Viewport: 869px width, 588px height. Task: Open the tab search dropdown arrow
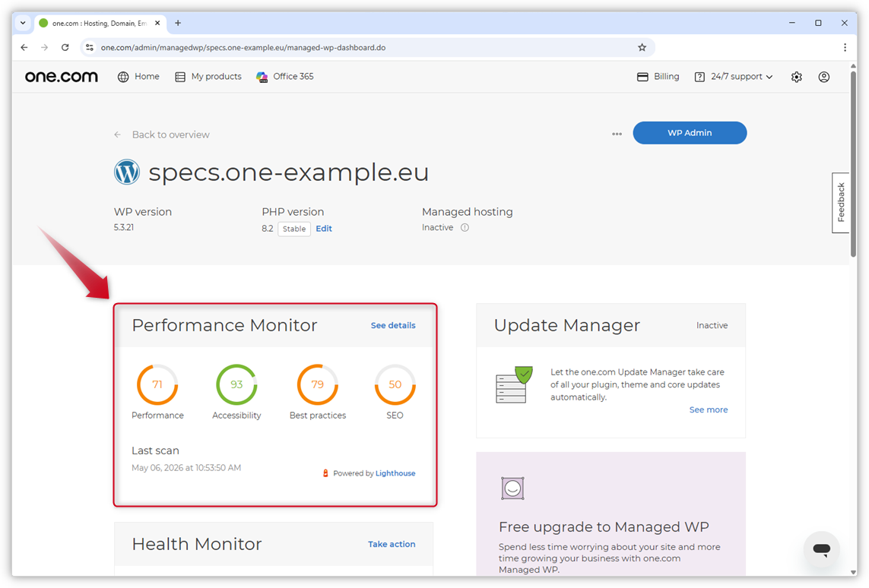(23, 24)
